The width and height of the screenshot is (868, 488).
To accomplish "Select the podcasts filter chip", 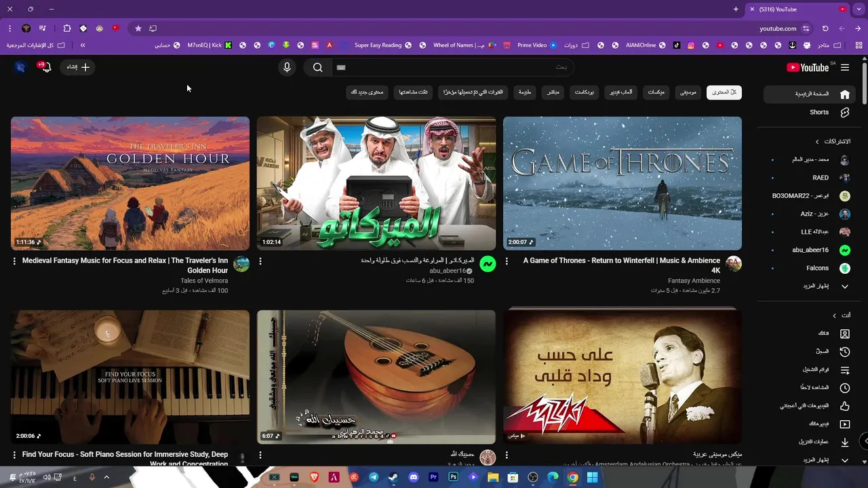I will coord(585,92).
